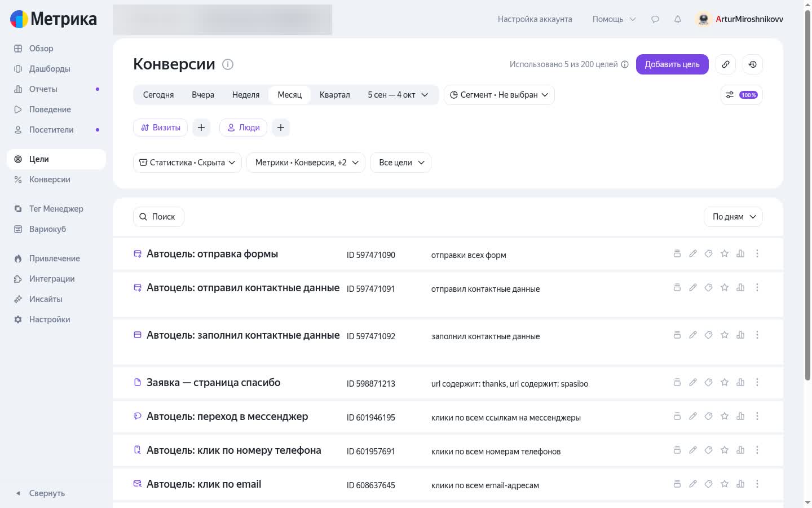Image resolution: width=812 pixels, height=508 pixels.
Task: Expand the 'Сегмент • Не выбран' dropdown
Action: [x=499, y=95]
